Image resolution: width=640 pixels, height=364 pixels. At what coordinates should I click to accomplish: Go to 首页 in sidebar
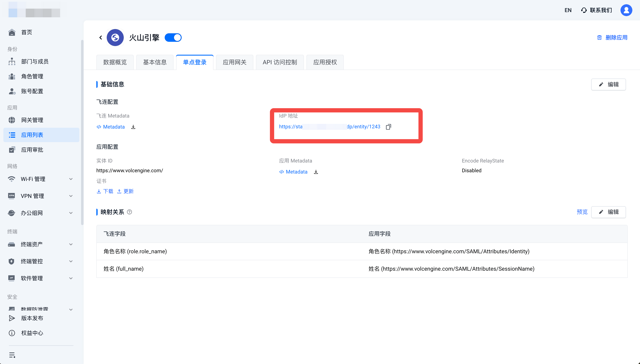pos(41,32)
